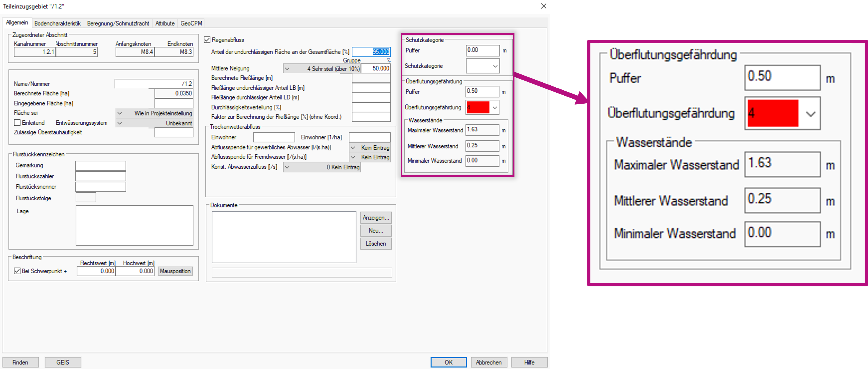Screen dimensions: 868x369
Task: Click the Finden button
Action: click(20, 362)
